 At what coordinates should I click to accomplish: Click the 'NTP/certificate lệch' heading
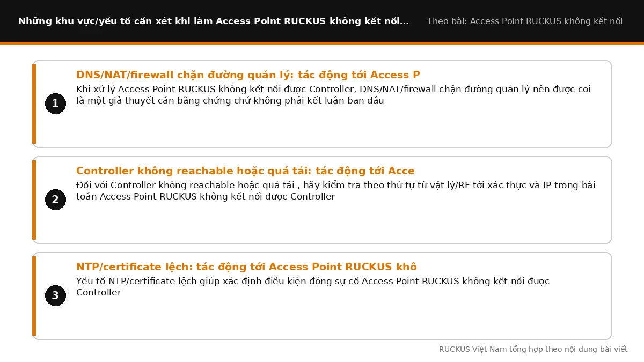pyautogui.click(x=246, y=267)
